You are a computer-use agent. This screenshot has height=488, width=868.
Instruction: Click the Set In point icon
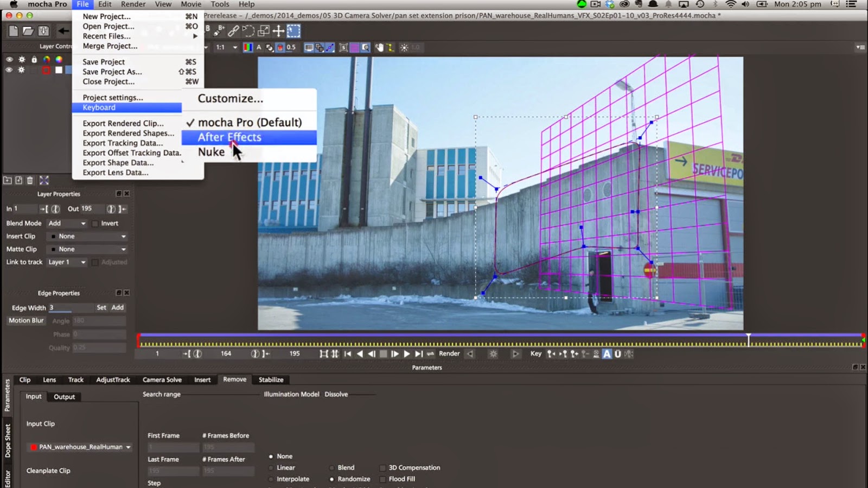(x=44, y=209)
